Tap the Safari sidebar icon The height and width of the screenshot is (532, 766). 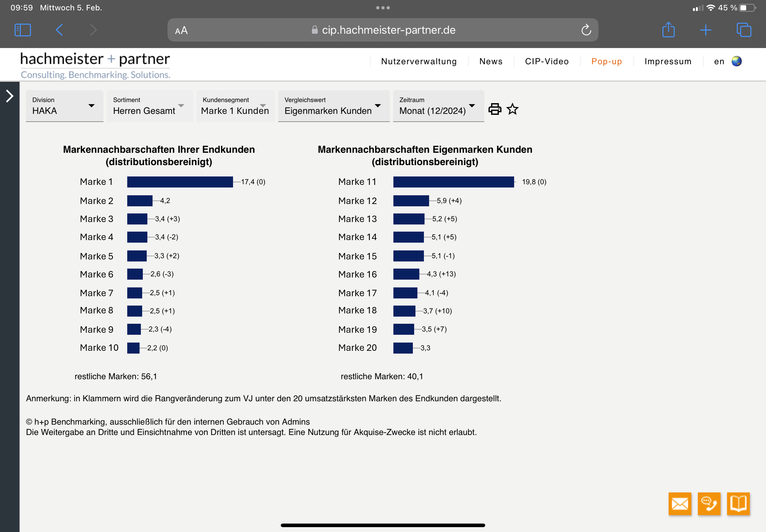23,30
